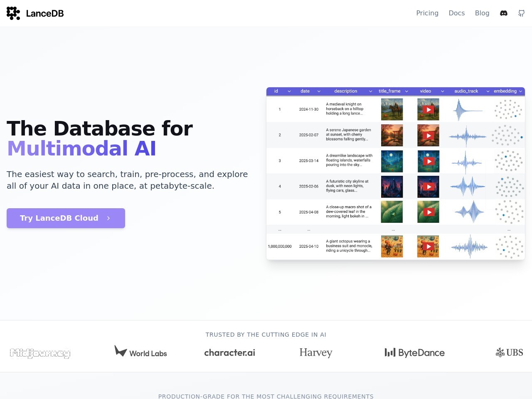Open the Blog page
The height and width of the screenshot is (399, 532).
pyautogui.click(x=482, y=13)
